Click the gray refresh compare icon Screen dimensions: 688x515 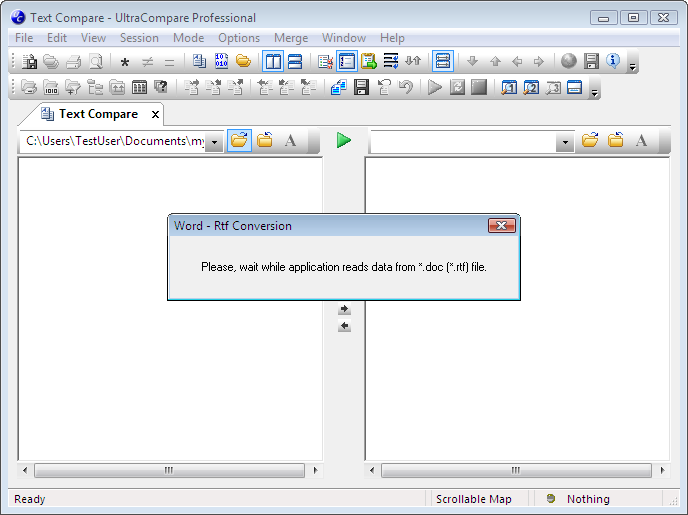457,87
